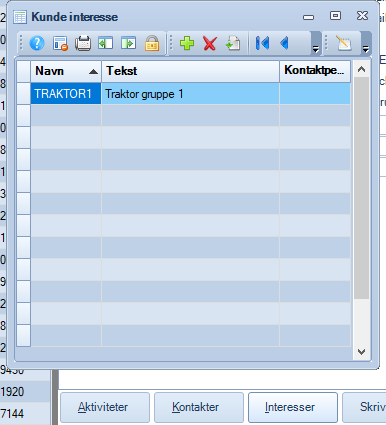Click the scrollbar down arrow in grid
The height and width of the screenshot is (425, 386).
tap(361, 352)
